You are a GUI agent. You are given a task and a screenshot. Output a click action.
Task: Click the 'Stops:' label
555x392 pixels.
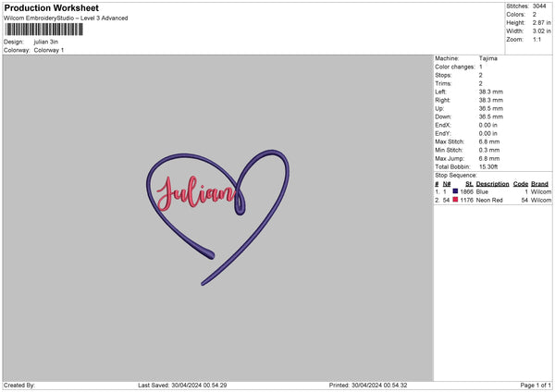click(443, 76)
